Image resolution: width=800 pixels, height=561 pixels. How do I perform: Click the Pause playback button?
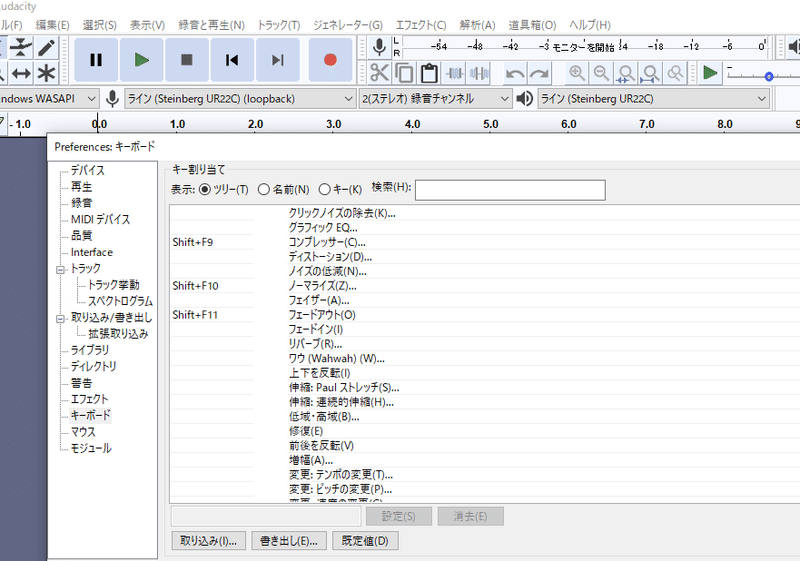point(96,60)
